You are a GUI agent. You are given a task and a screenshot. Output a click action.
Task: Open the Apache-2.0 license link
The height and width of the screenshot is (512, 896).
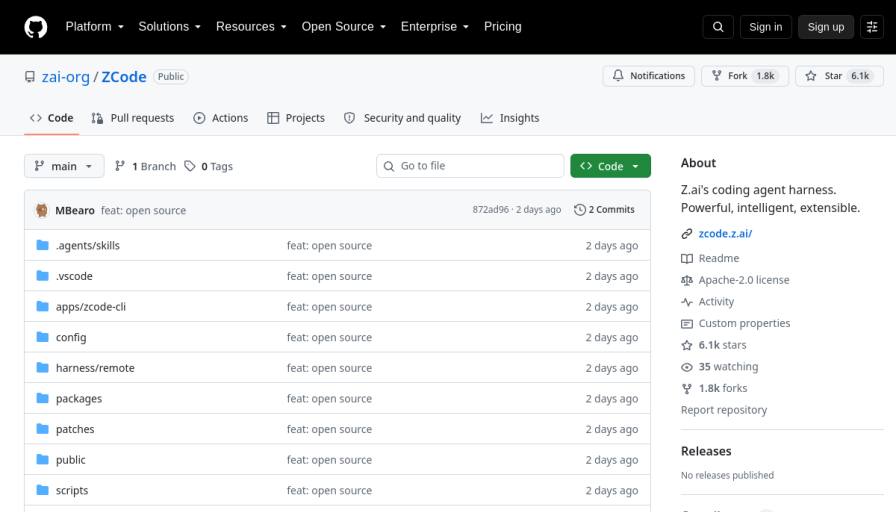[743, 280]
